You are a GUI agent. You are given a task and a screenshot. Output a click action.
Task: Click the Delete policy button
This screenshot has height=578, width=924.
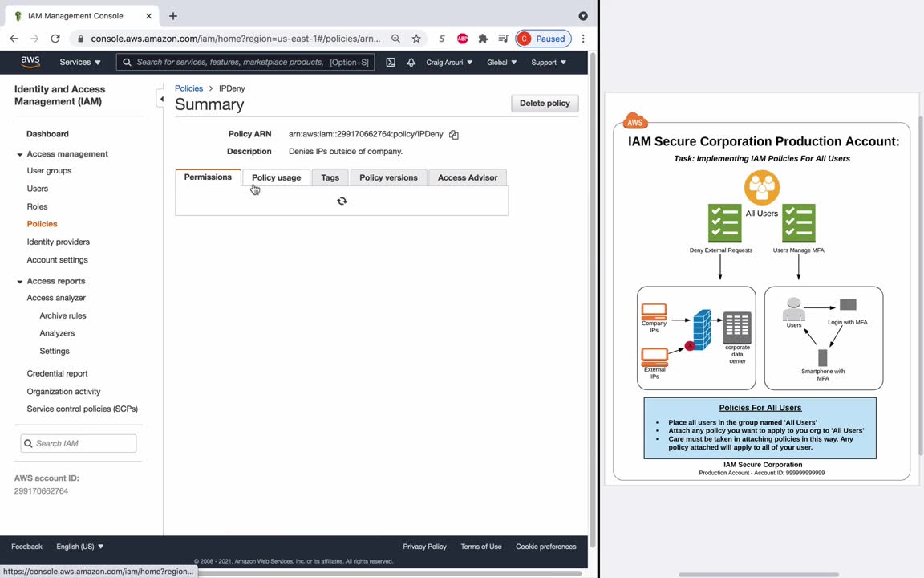pyautogui.click(x=545, y=104)
